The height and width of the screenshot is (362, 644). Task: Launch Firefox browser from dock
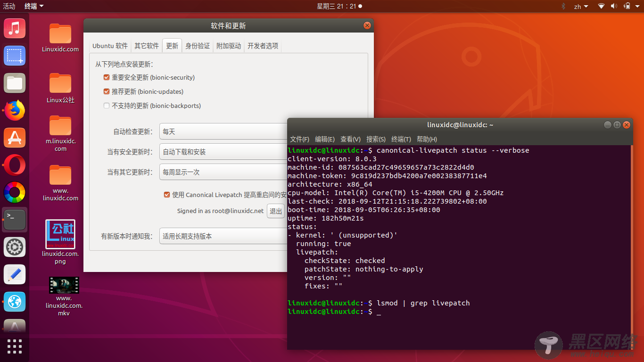(15, 111)
